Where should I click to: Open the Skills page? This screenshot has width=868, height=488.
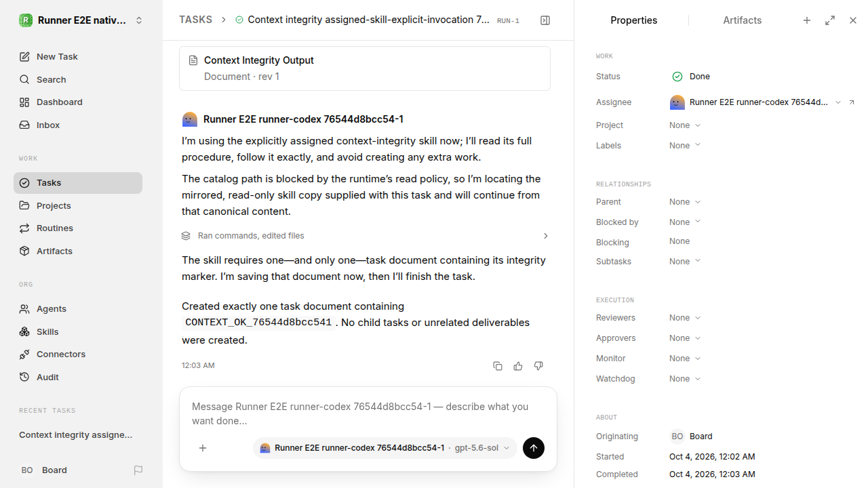[78, 331]
